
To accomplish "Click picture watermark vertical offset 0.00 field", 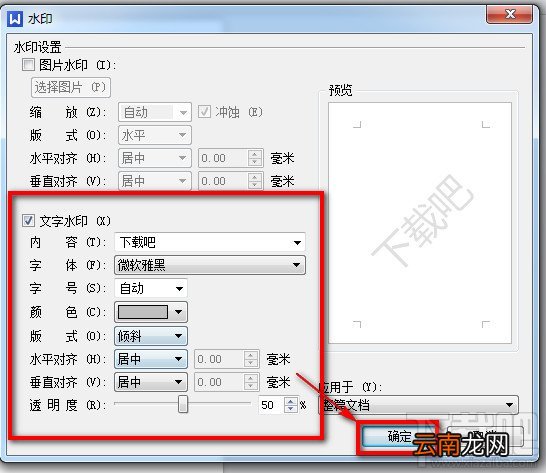I will (224, 181).
